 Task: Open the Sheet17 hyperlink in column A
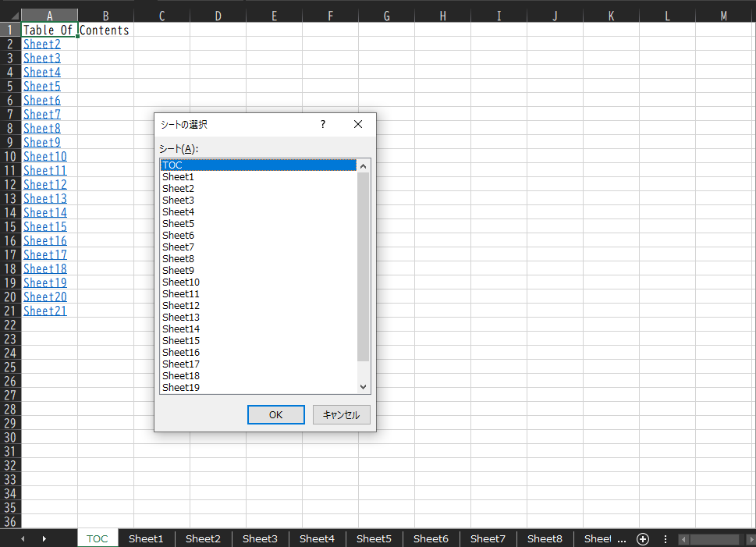coord(45,255)
